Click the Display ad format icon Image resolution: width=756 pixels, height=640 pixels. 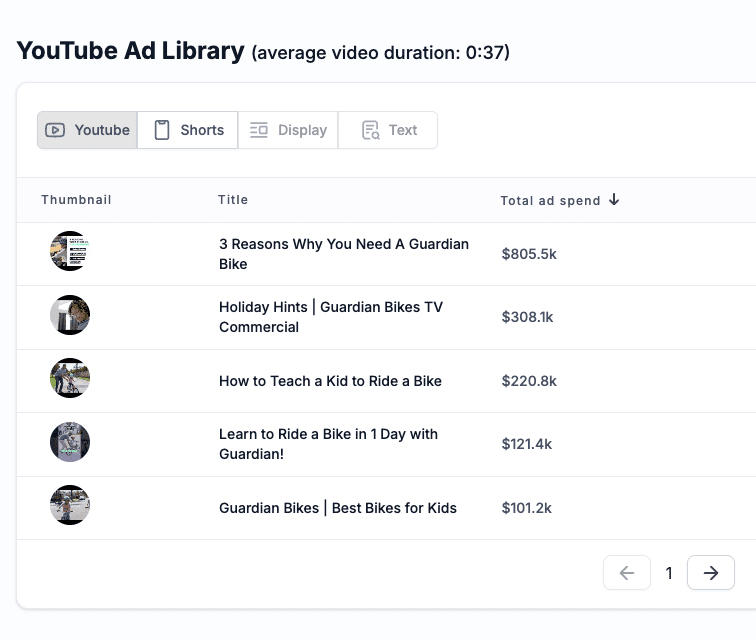(x=259, y=130)
